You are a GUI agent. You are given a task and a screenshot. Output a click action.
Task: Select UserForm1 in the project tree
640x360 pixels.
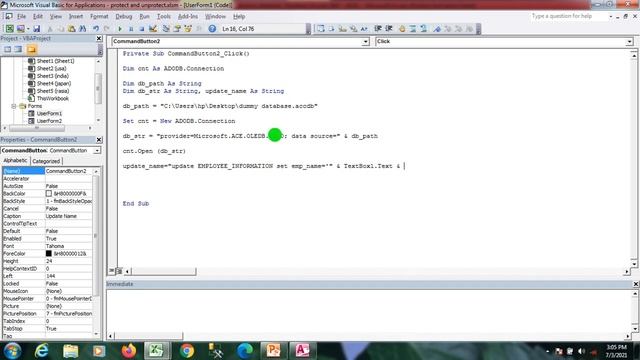click(x=49, y=113)
